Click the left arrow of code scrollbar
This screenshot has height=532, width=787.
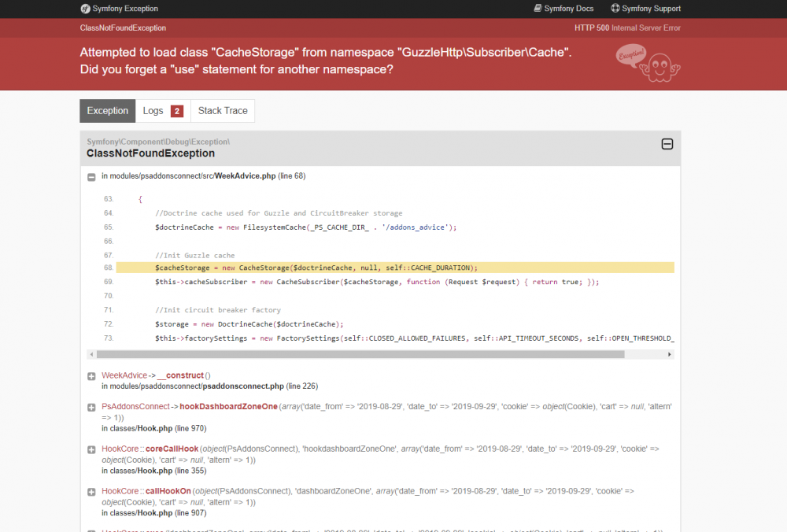click(x=91, y=354)
